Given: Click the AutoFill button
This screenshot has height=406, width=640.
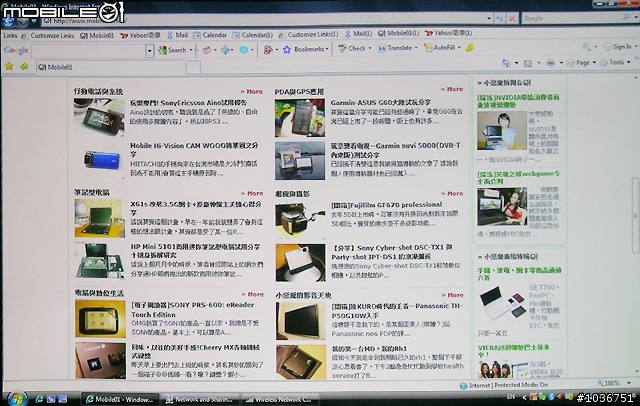Looking at the screenshot, I should (x=440, y=48).
